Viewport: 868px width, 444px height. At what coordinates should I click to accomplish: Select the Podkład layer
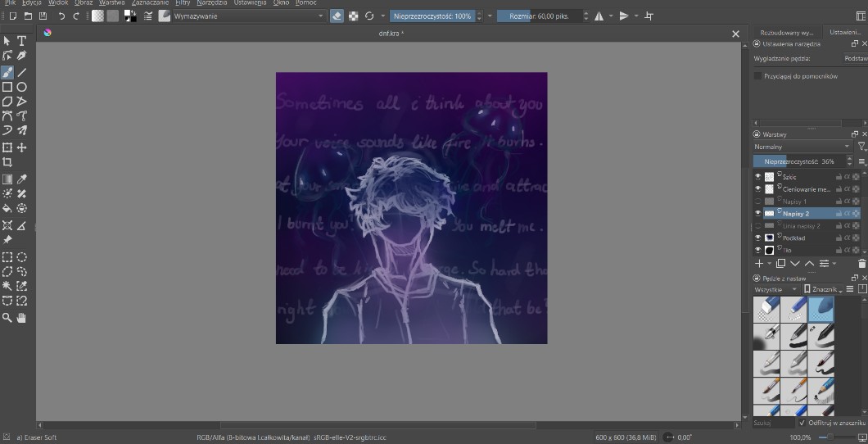(794, 238)
